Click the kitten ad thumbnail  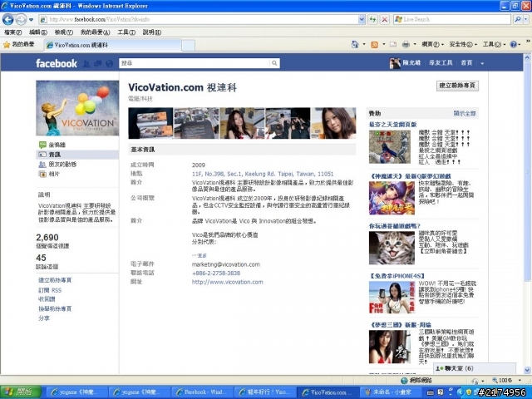point(392,248)
